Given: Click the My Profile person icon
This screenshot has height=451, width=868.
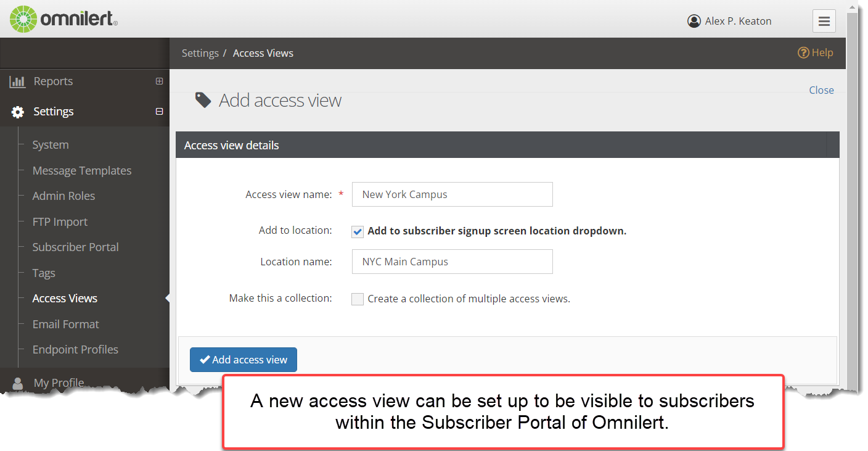Looking at the screenshot, I should pyautogui.click(x=18, y=383).
